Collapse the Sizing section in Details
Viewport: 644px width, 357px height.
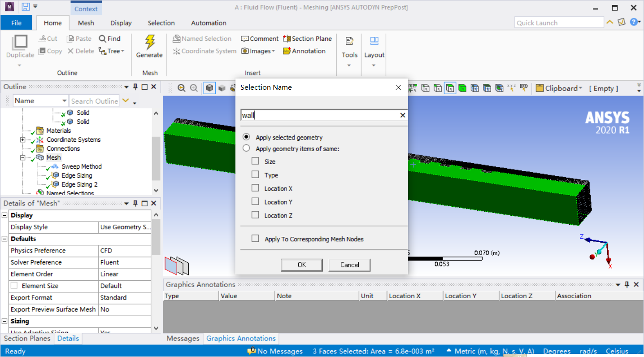(x=4, y=321)
